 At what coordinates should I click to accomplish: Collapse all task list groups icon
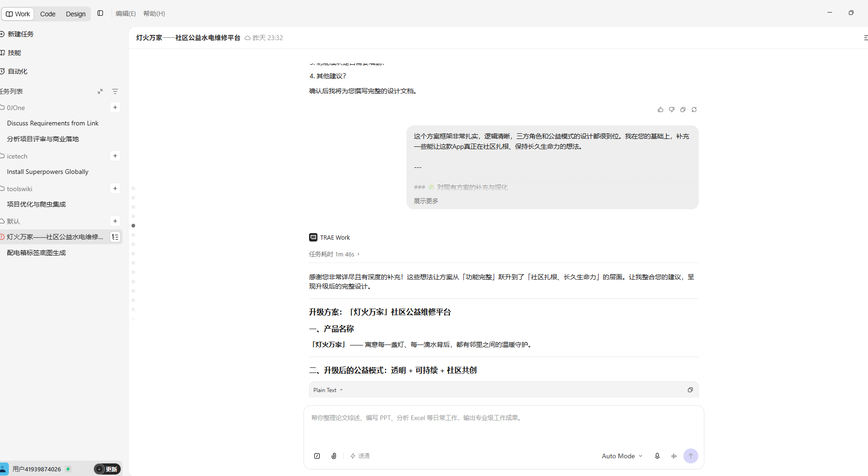click(100, 91)
